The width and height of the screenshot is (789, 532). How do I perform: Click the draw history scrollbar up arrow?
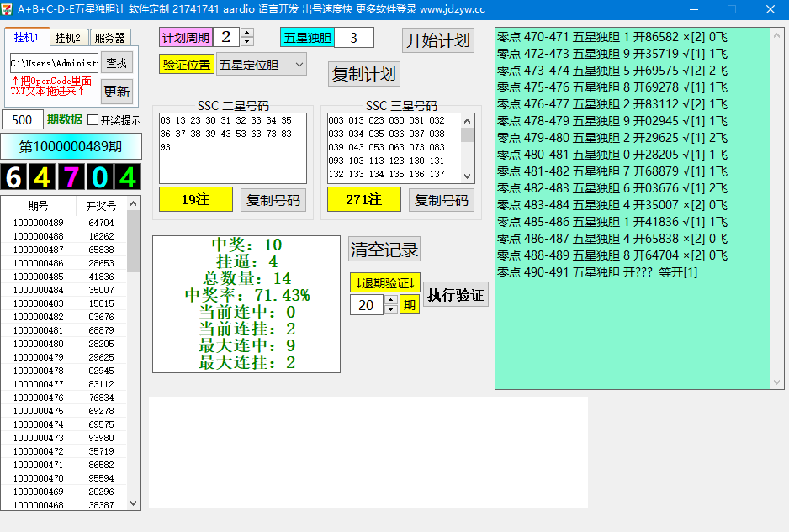(134, 203)
